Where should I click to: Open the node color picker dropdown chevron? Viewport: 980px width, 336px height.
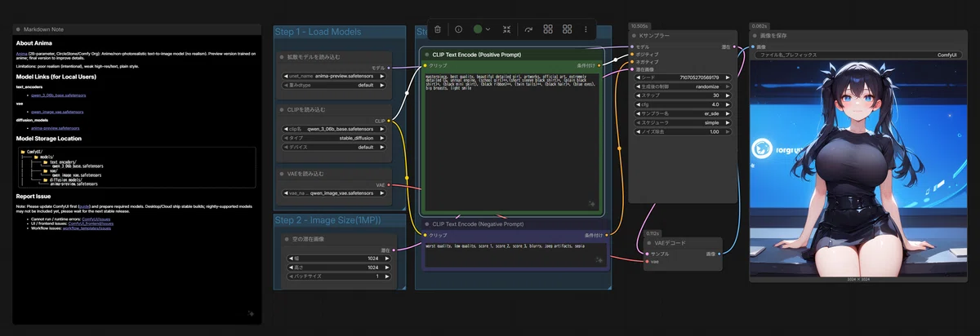[x=488, y=29]
